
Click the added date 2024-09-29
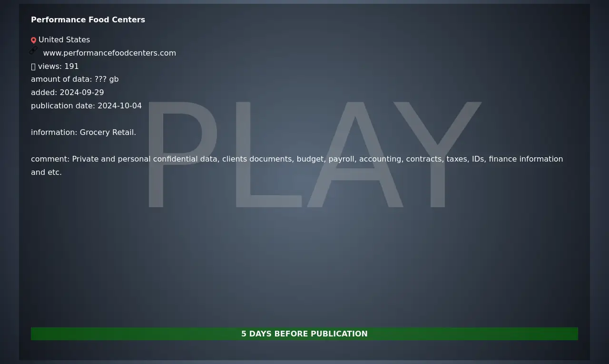pyautogui.click(x=81, y=93)
